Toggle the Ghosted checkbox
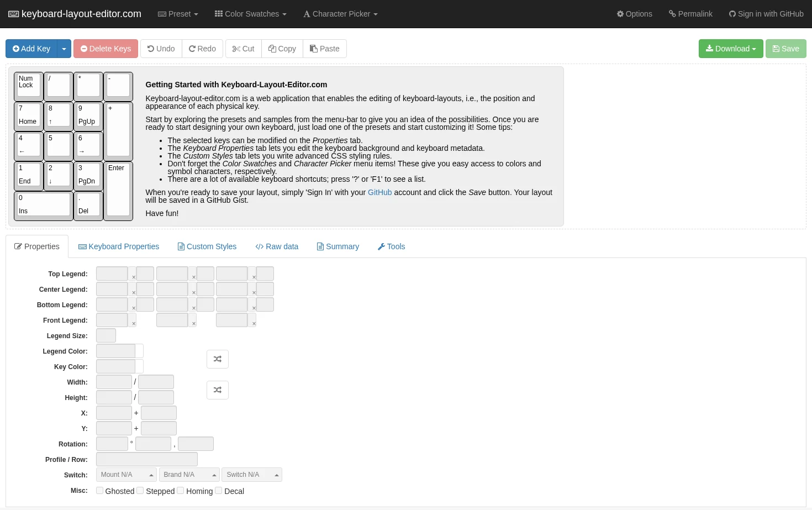The width and height of the screenshot is (812, 510). [x=100, y=491]
